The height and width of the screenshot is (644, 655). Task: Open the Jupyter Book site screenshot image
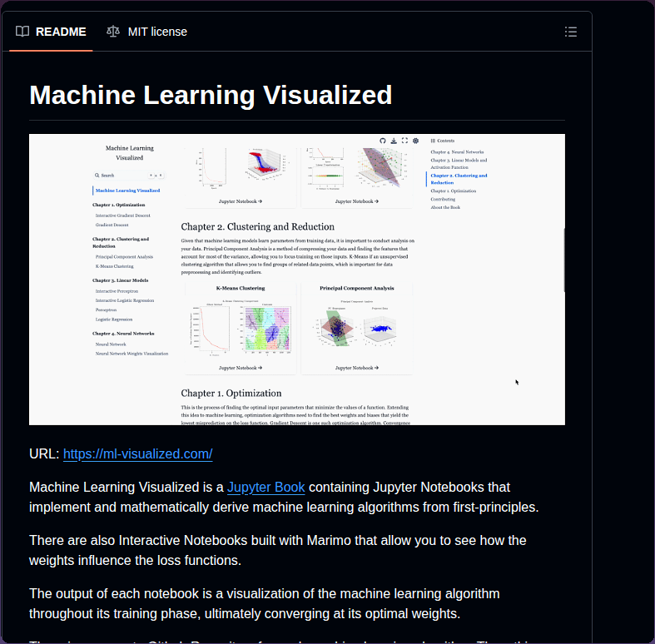pyautogui.click(x=297, y=280)
